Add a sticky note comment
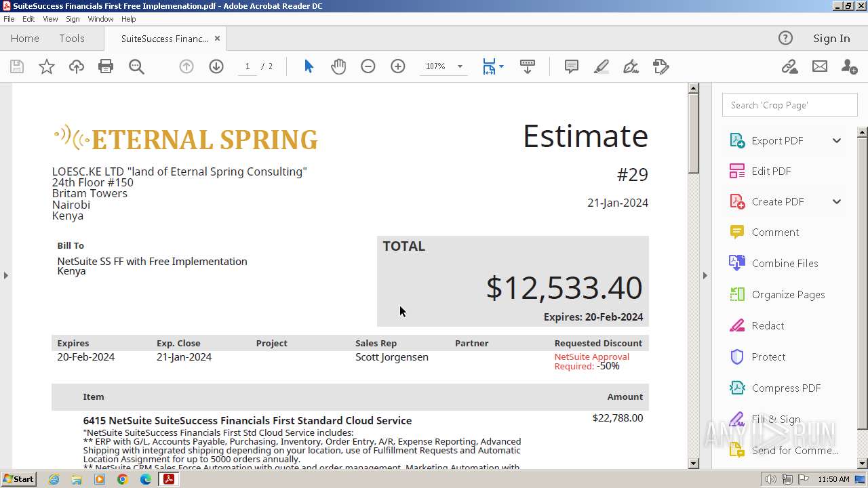868x488 pixels. pos(572,66)
